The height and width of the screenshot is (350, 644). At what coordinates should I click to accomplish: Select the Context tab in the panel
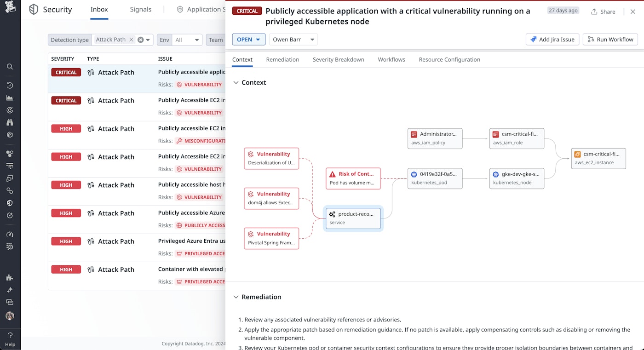[242, 60]
